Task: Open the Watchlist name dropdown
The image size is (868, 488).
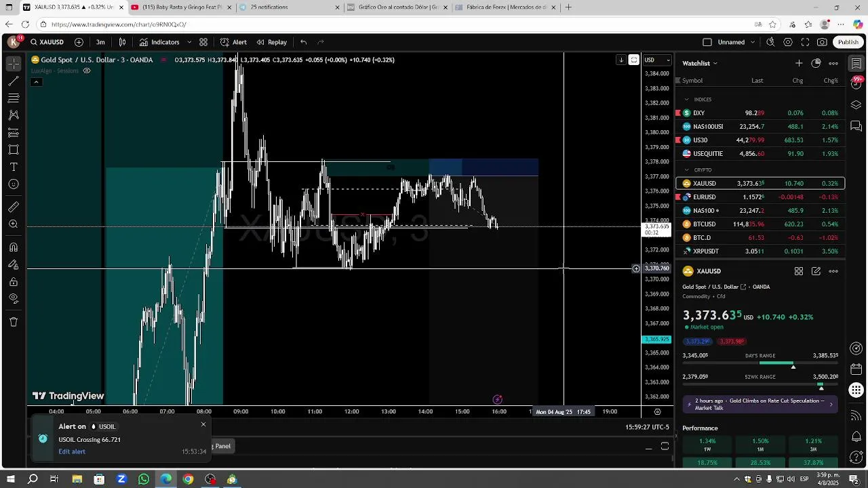Action: tap(700, 63)
